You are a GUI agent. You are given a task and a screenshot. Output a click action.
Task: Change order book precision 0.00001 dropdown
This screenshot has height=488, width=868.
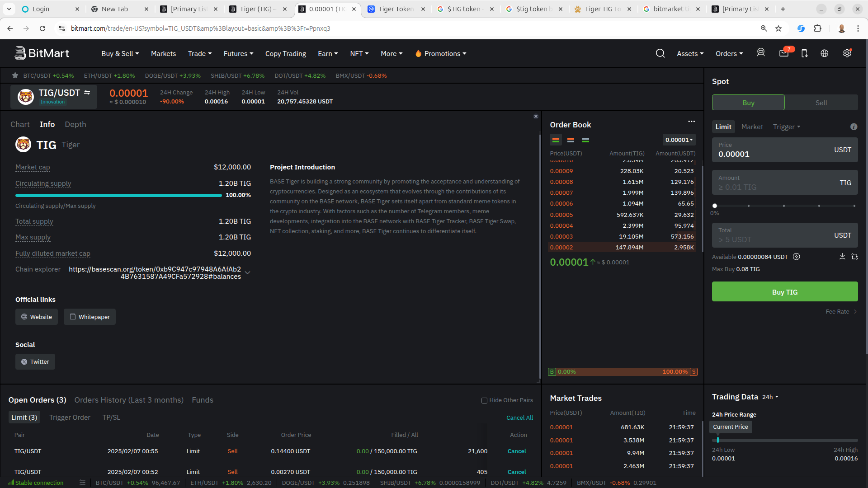coord(679,140)
